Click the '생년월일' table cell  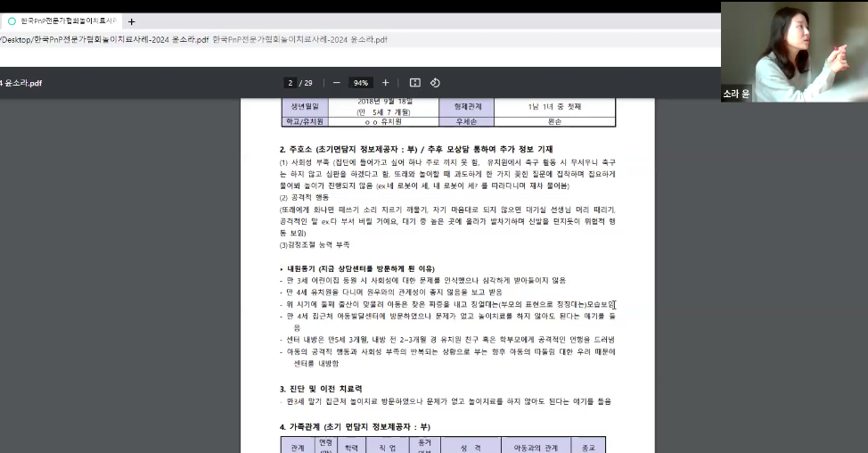[305, 107]
